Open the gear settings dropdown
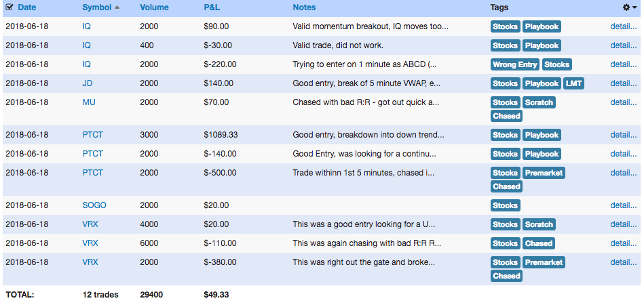 [x=630, y=7]
